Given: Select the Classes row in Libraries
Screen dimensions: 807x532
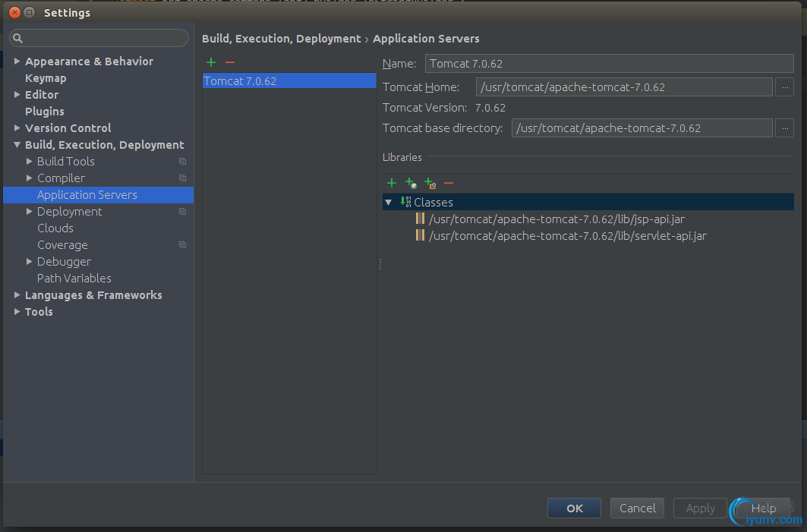Looking at the screenshot, I should (x=588, y=202).
